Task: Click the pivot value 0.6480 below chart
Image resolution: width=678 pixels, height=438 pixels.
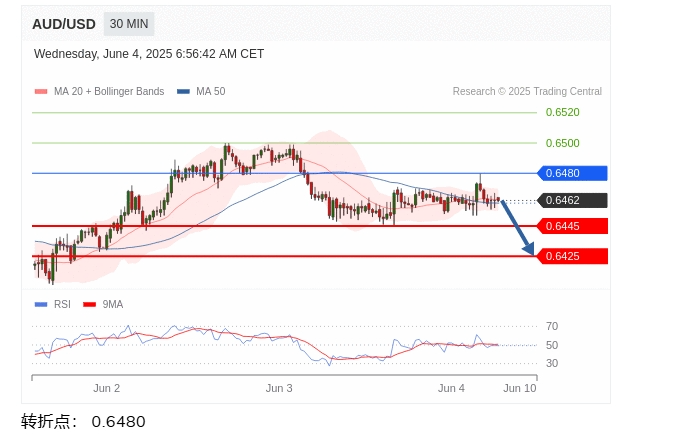Action: [x=118, y=422]
